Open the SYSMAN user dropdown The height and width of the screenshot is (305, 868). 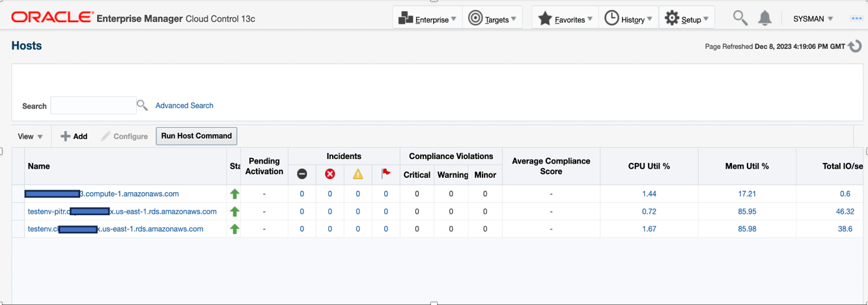coord(813,19)
